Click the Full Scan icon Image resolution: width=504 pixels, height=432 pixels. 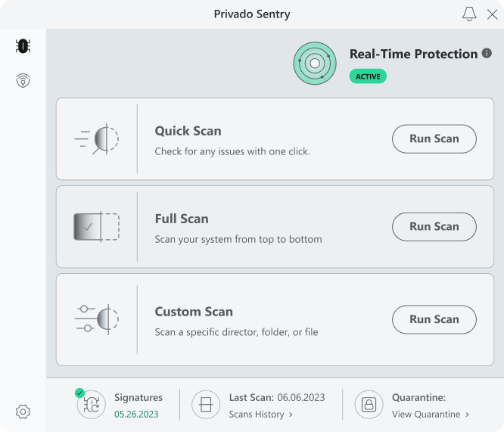(x=97, y=227)
